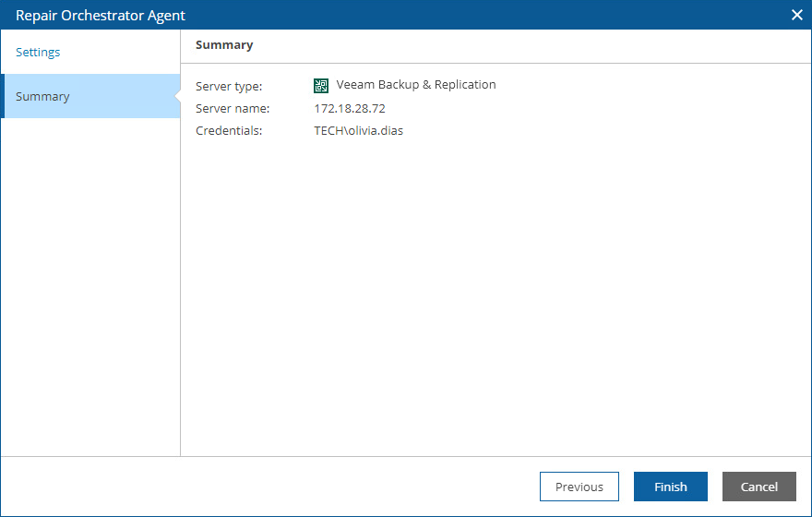Close the Repair Orchestrator Agent dialog
The width and height of the screenshot is (812, 517).
(797, 15)
